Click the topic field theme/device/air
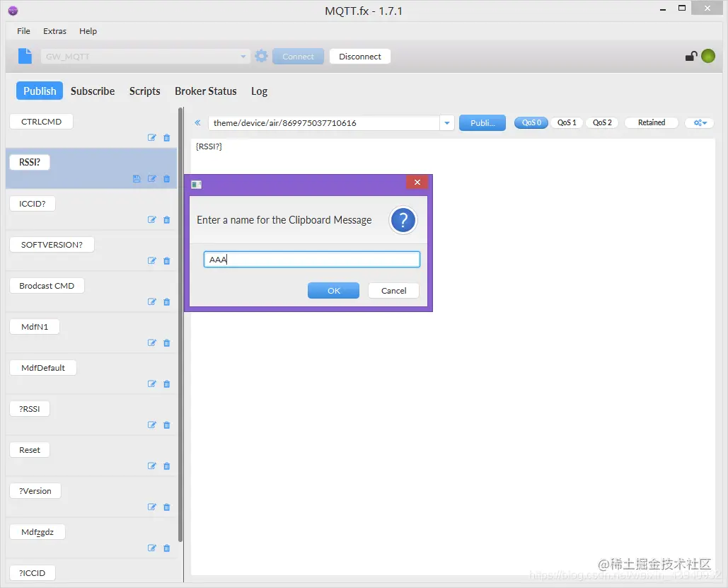The width and height of the screenshot is (728, 588). click(324, 123)
